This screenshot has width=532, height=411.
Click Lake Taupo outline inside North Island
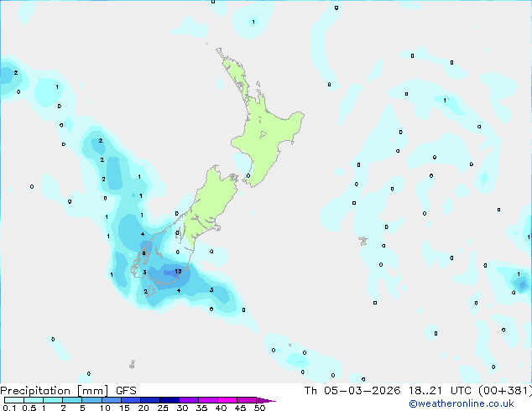[263, 135]
